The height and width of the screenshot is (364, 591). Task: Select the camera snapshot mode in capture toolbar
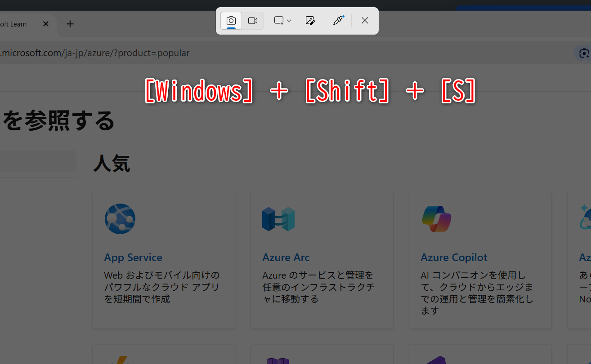point(231,20)
